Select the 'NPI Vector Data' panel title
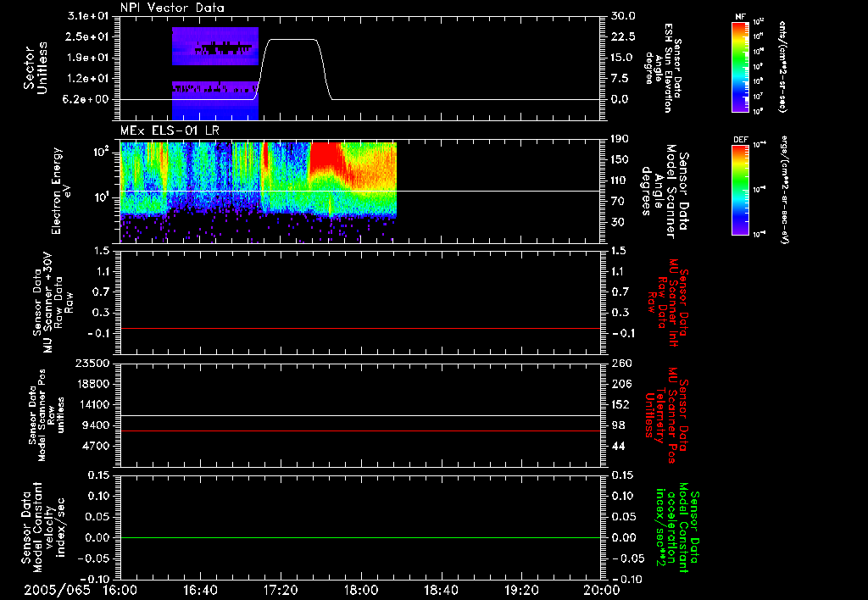This screenshot has height=600, width=868. tap(172, 8)
